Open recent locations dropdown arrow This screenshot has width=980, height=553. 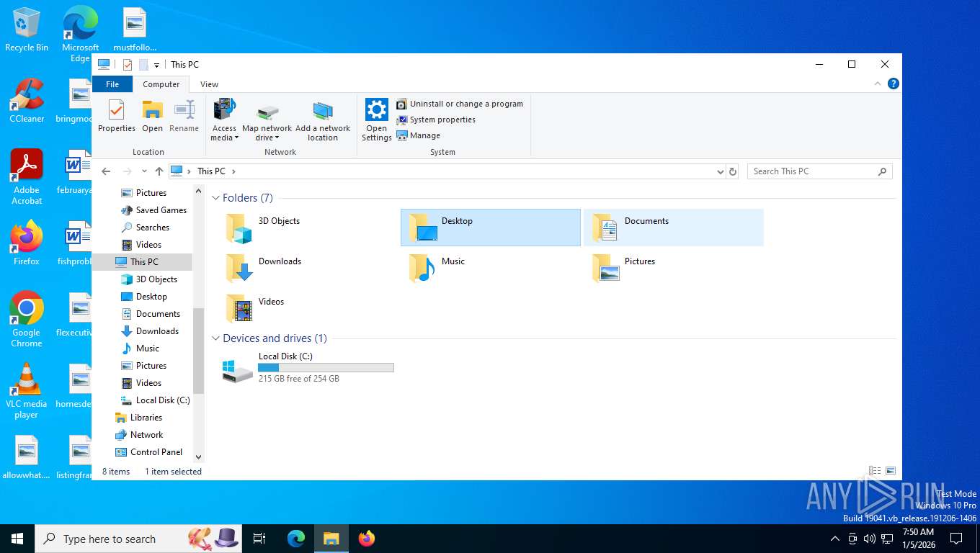[x=144, y=171]
